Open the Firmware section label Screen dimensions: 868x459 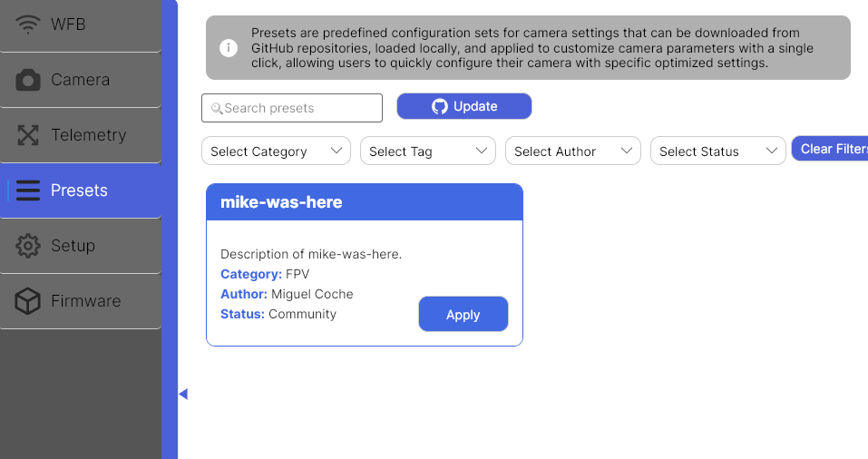click(x=86, y=301)
